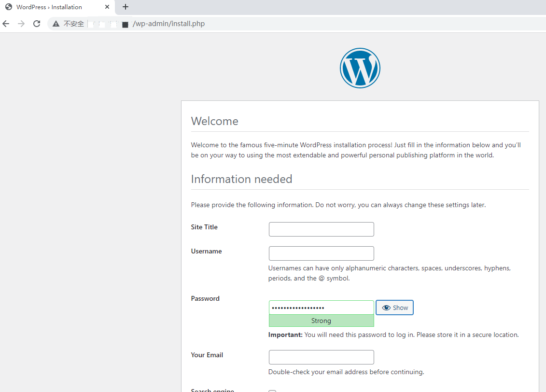546x392 pixels.
Task: Click the not-secure warning triangle icon
Action: click(x=56, y=24)
